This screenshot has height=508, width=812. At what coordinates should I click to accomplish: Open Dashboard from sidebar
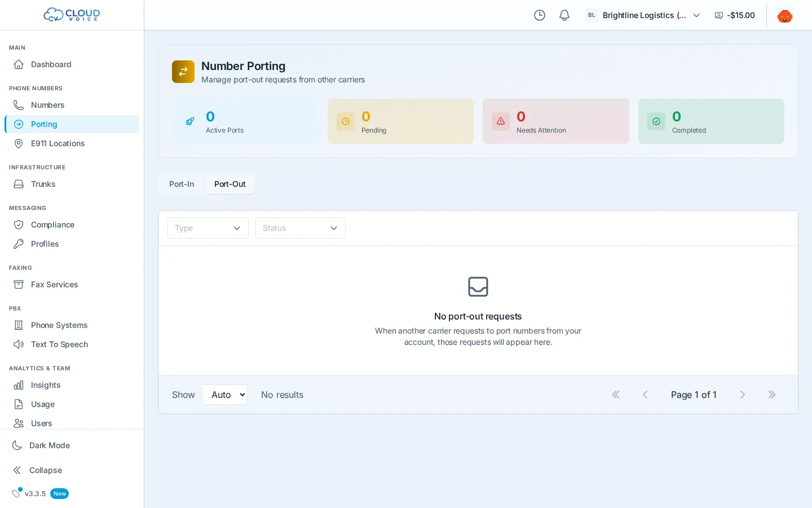pos(72,64)
